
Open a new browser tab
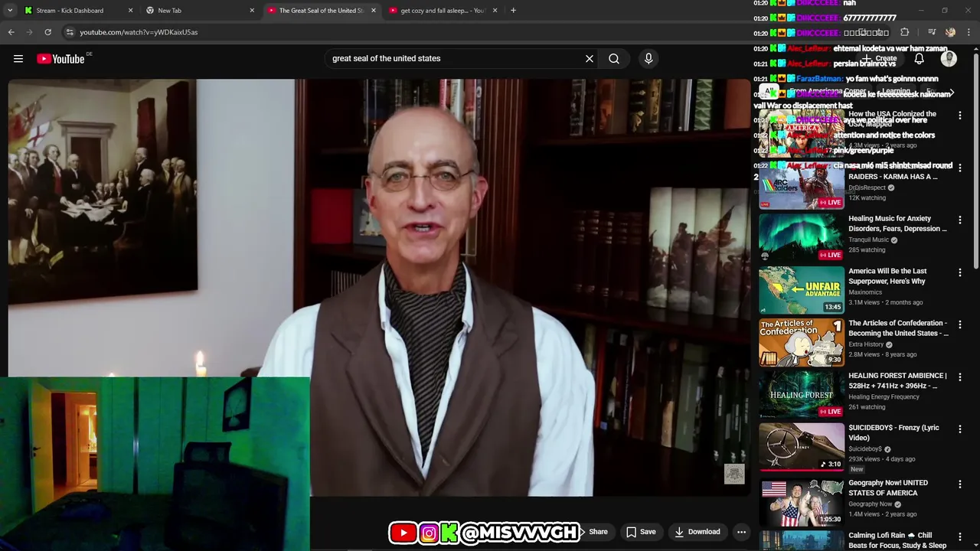click(513, 11)
